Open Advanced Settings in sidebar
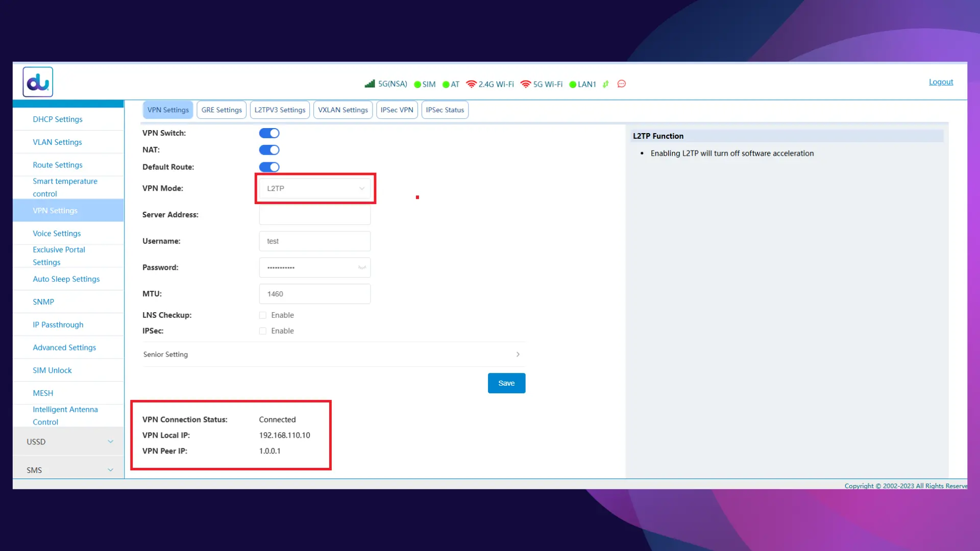Image resolution: width=980 pixels, height=551 pixels. pos(68,347)
